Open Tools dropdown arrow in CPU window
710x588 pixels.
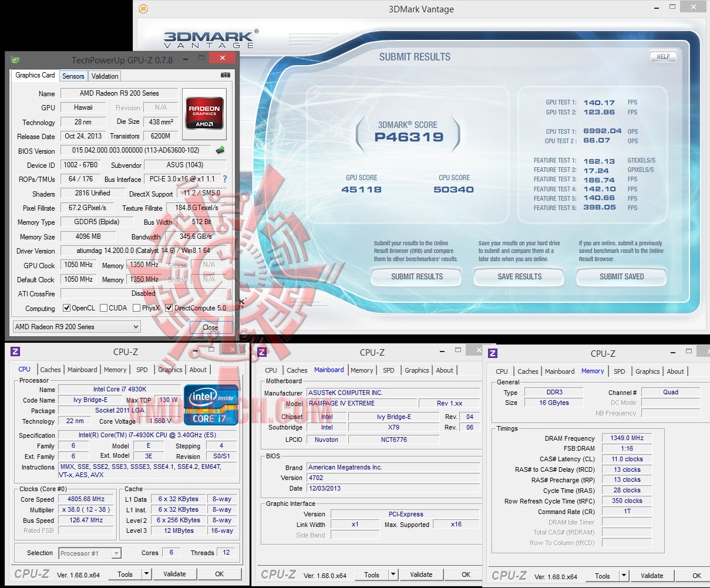tap(146, 574)
